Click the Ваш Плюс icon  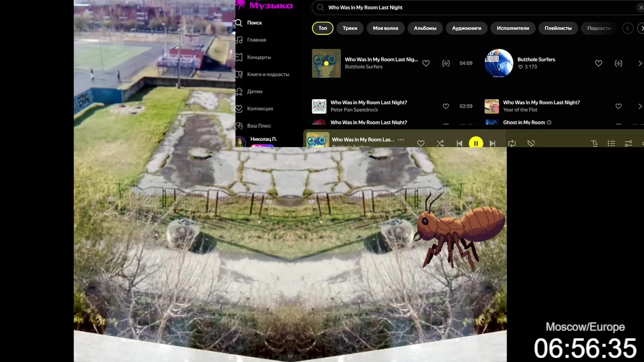tap(239, 126)
